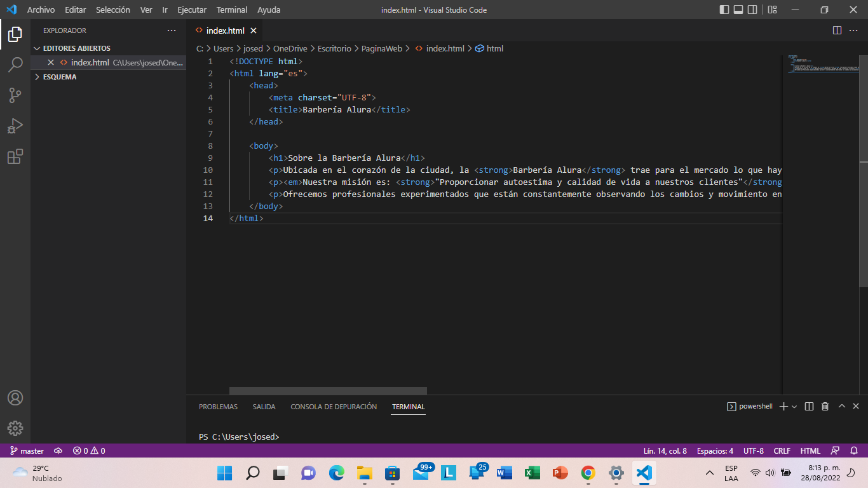Viewport: 868px width, 488px height.
Task: Close index.html in Open Editors list
Action: [x=51, y=62]
